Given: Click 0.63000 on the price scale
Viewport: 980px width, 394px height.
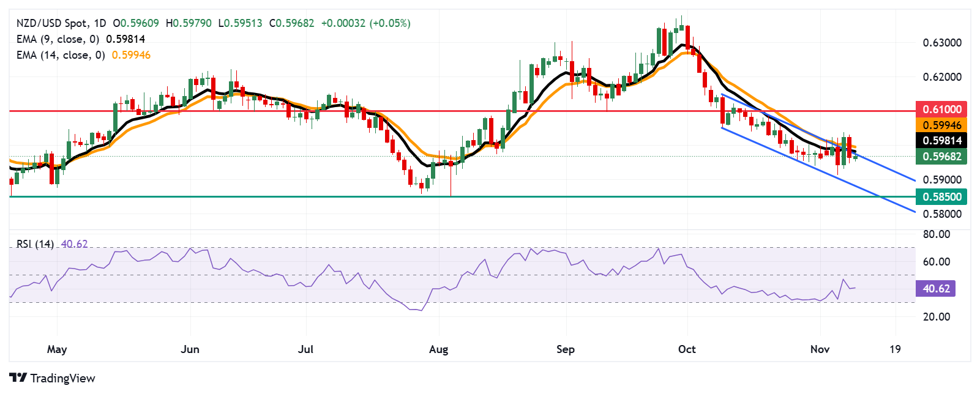Looking at the screenshot, I should click(941, 43).
